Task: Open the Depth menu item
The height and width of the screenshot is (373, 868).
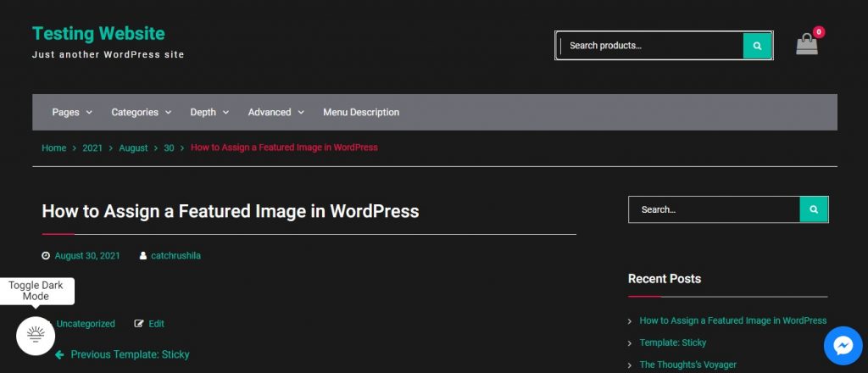Action: (x=203, y=113)
